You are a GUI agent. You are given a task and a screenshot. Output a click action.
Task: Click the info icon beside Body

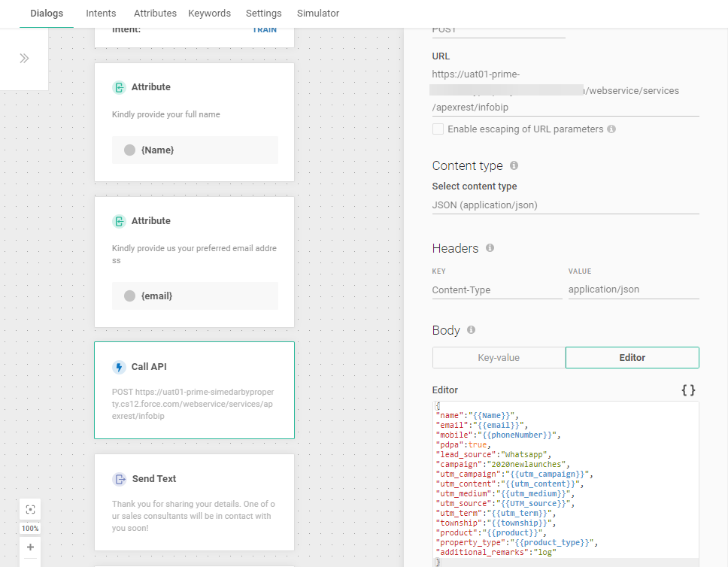click(471, 330)
